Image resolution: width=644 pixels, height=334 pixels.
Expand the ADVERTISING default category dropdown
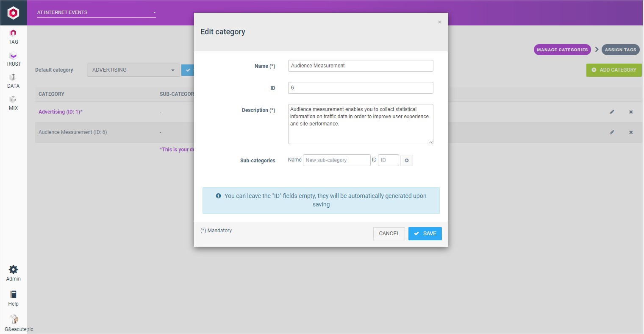point(133,70)
